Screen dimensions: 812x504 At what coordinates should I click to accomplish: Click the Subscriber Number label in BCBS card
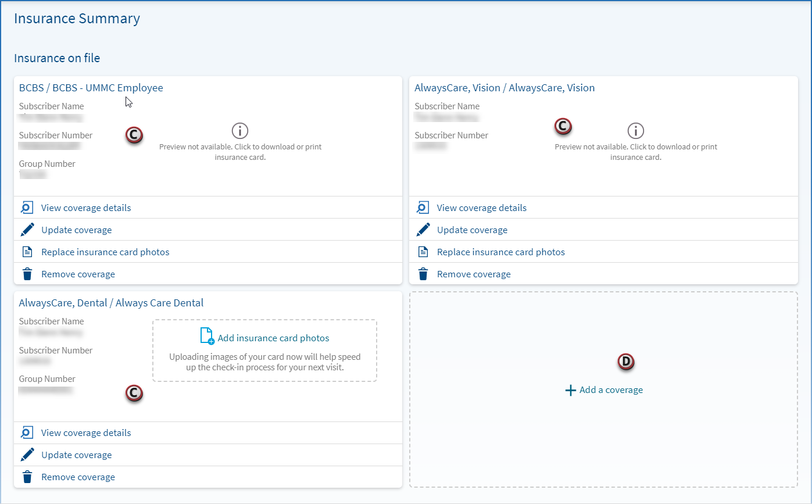(x=56, y=135)
